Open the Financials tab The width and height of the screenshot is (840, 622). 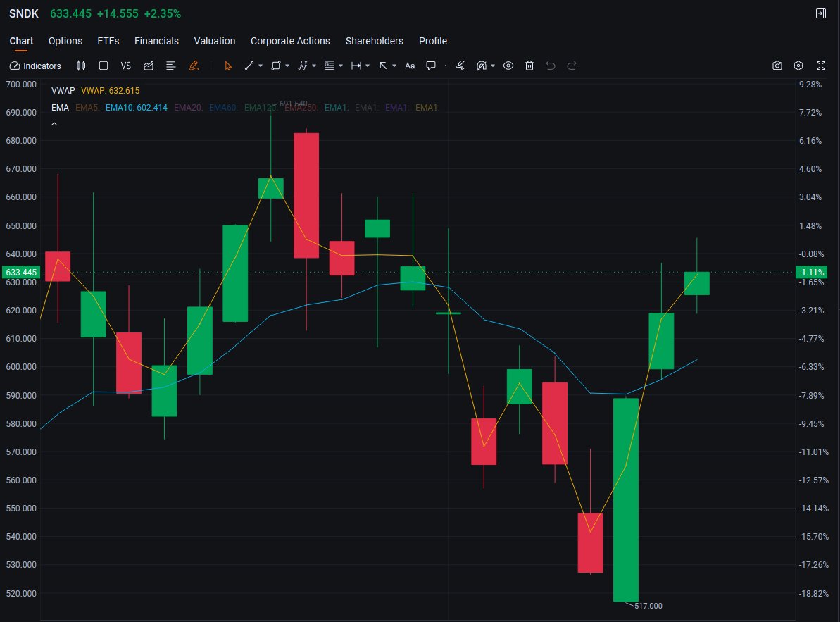(156, 42)
